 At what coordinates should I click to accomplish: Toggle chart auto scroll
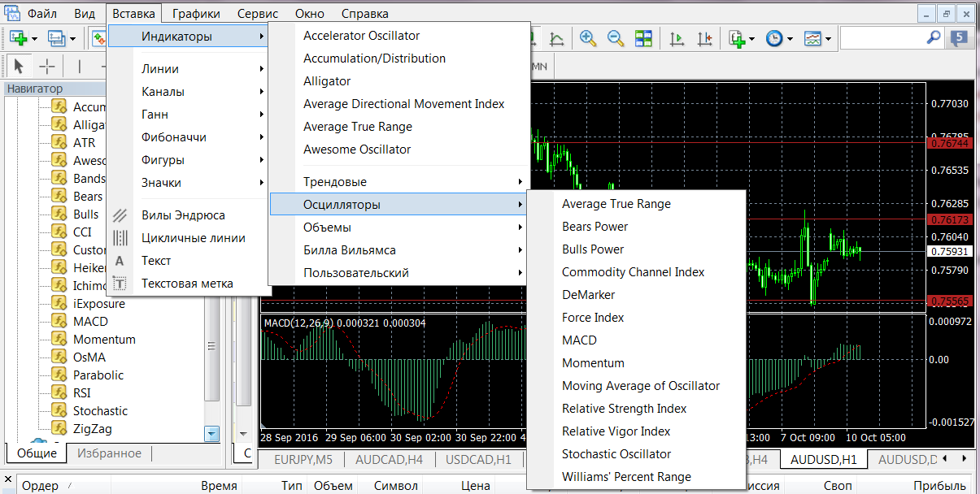pyautogui.click(x=677, y=38)
